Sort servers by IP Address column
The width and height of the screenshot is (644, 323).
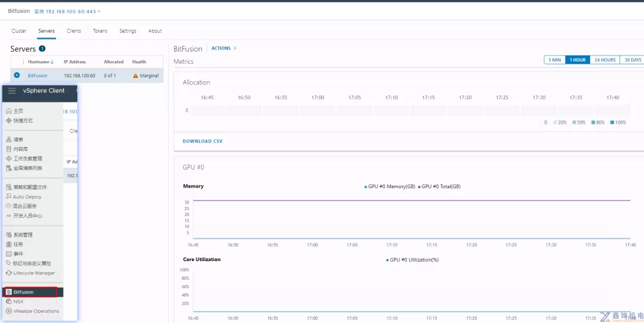pos(75,62)
